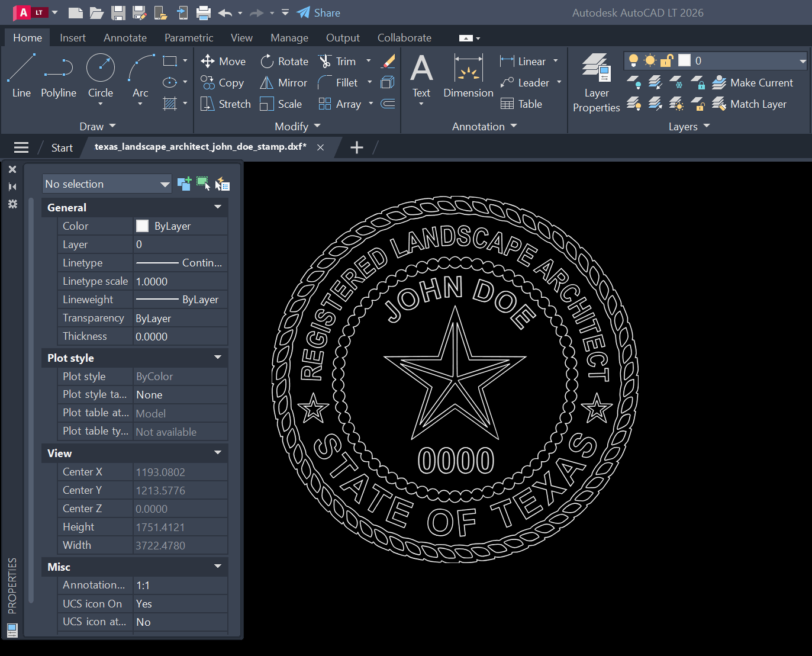Insert a Table annotation
Viewport: 812px width, 656px height.
(x=521, y=104)
